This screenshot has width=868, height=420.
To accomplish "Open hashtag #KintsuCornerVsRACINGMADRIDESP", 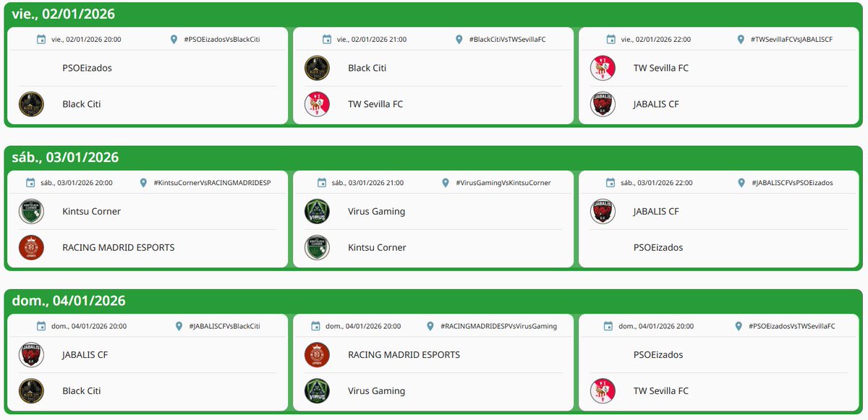I will (212, 183).
